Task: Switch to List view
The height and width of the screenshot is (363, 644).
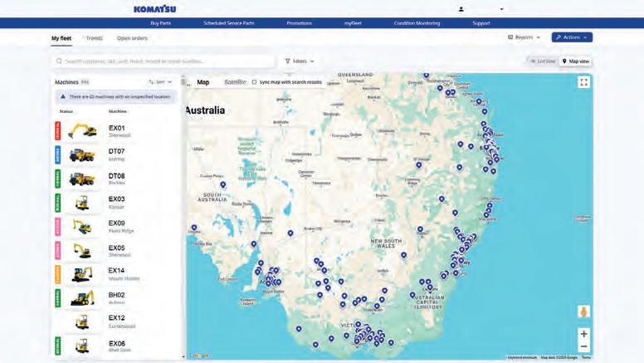Action: coord(543,61)
